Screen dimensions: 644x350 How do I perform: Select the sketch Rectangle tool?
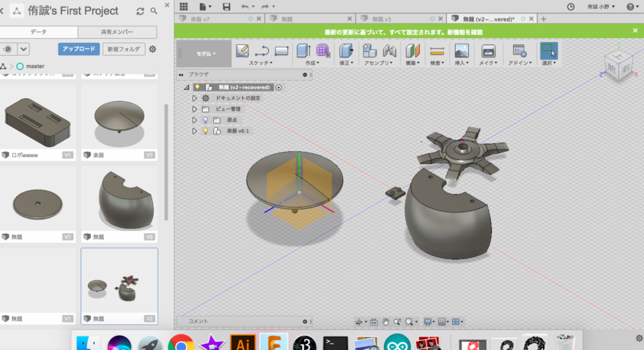[x=281, y=50]
